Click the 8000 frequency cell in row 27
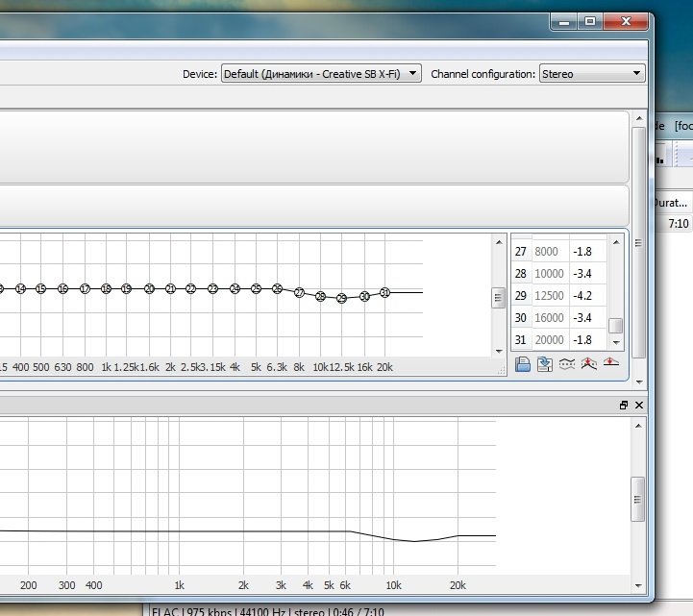 pyautogui.click(x=550, y=252)
